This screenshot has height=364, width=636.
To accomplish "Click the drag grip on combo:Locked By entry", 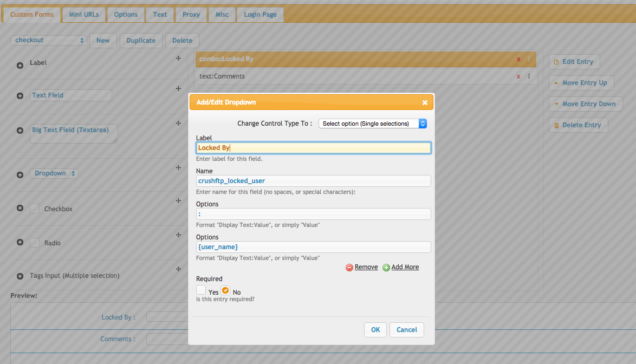I will [x=529, y=59].
